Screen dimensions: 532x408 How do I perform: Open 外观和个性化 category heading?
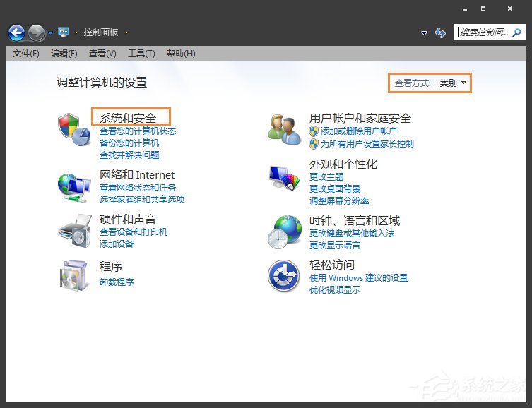click(343, 164)
